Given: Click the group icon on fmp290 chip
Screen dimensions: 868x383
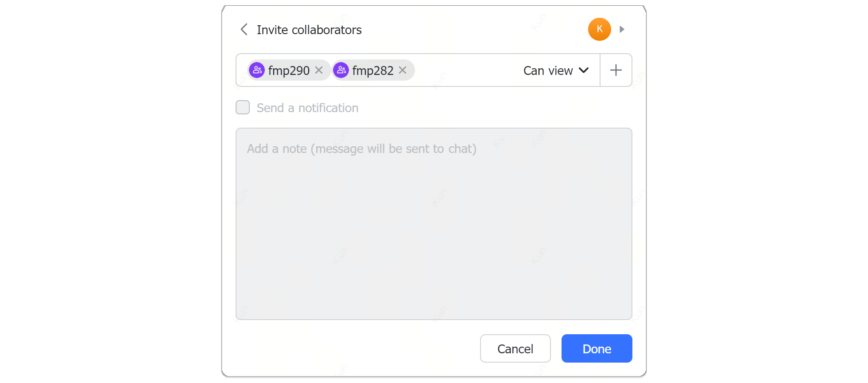Looking at the screenshot, I should point(257,70).
